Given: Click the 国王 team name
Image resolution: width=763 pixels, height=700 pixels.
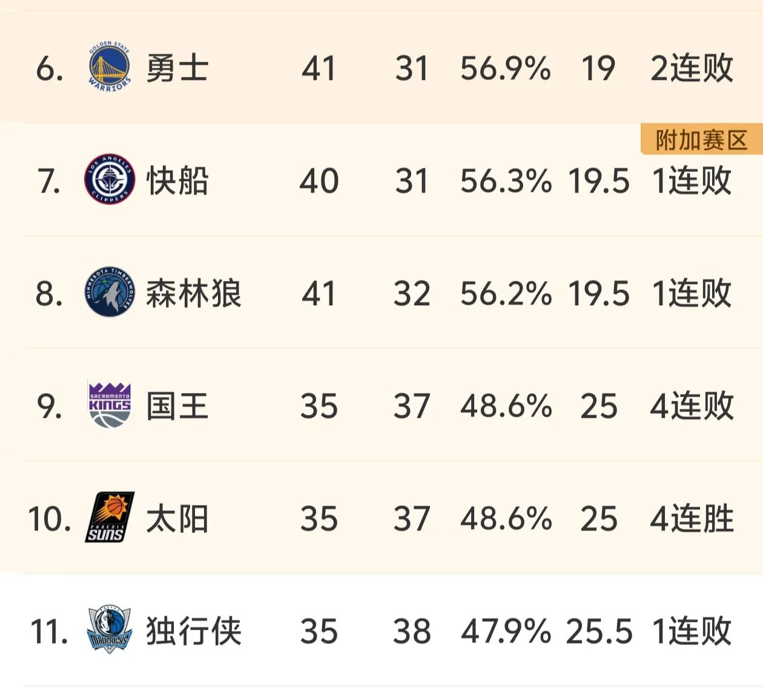Looking at the screenshot, I should [x=177, y=406].
